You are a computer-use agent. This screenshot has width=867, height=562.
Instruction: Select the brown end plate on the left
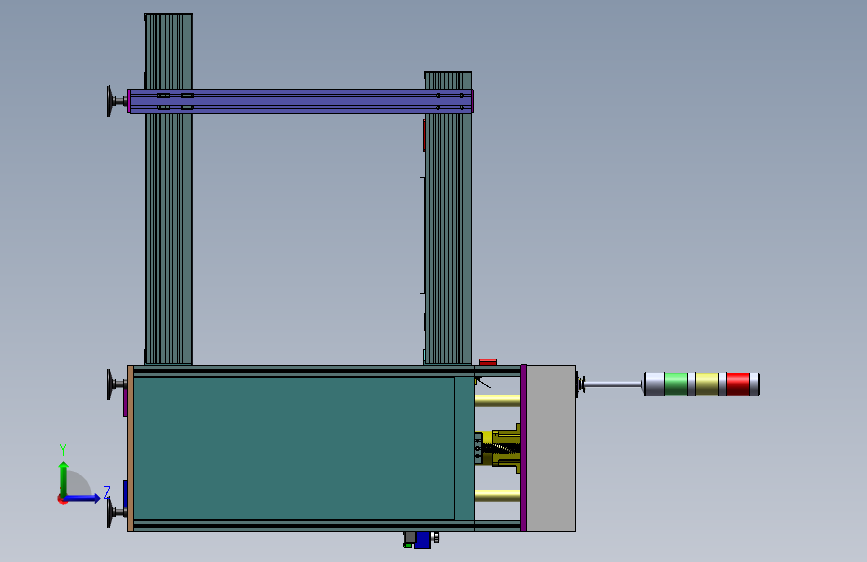click(x=130, y=448)
